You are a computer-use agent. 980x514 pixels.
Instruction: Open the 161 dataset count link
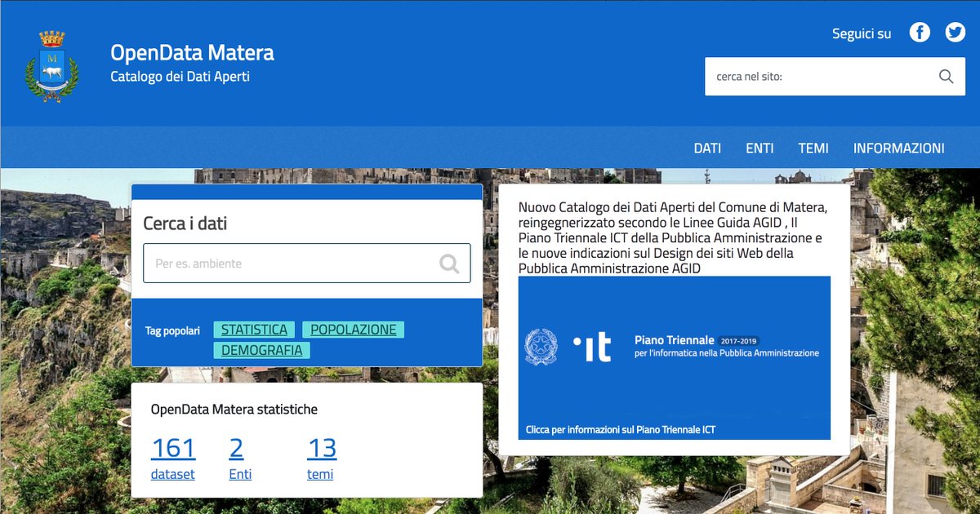(173, 448)
